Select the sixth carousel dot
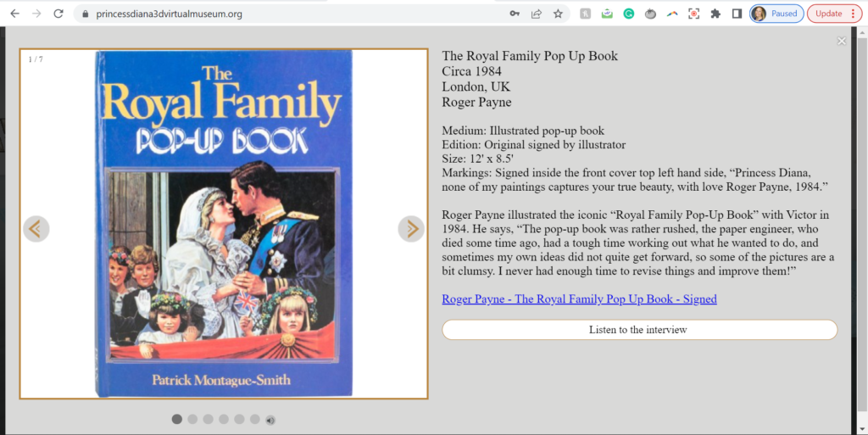 255,419
